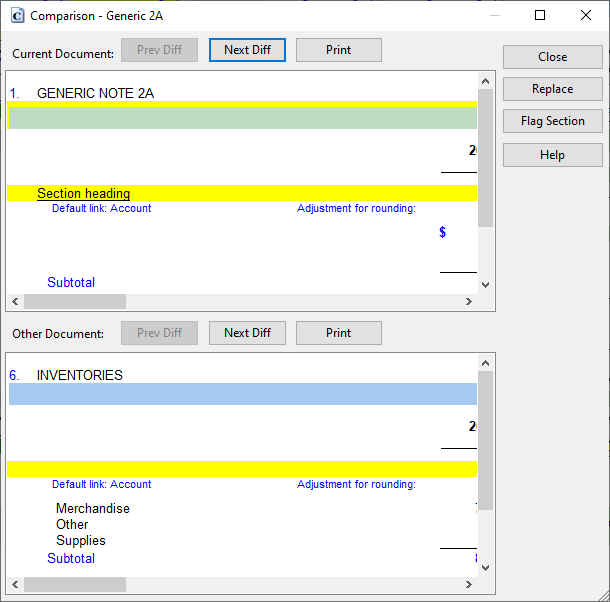Click the yellow highlighted row in Other Document
This screenshot has width=610, height=602.
coord(242,469)
